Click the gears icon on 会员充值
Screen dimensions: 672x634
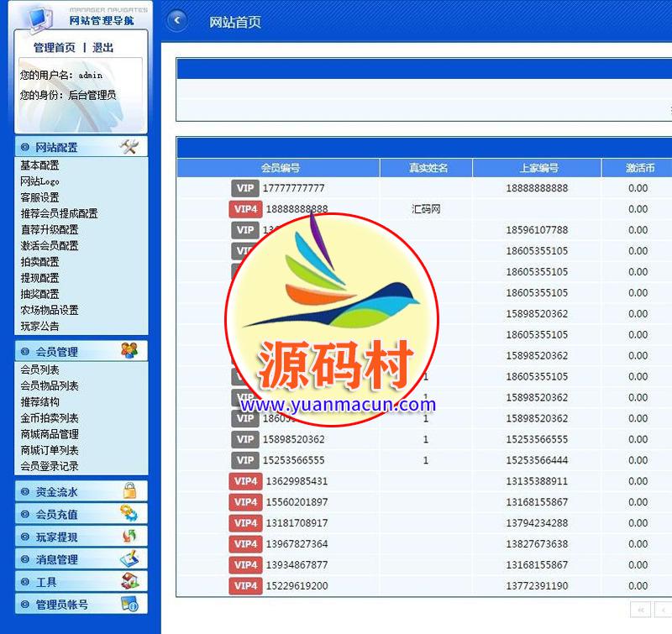(x=129, y=514)
